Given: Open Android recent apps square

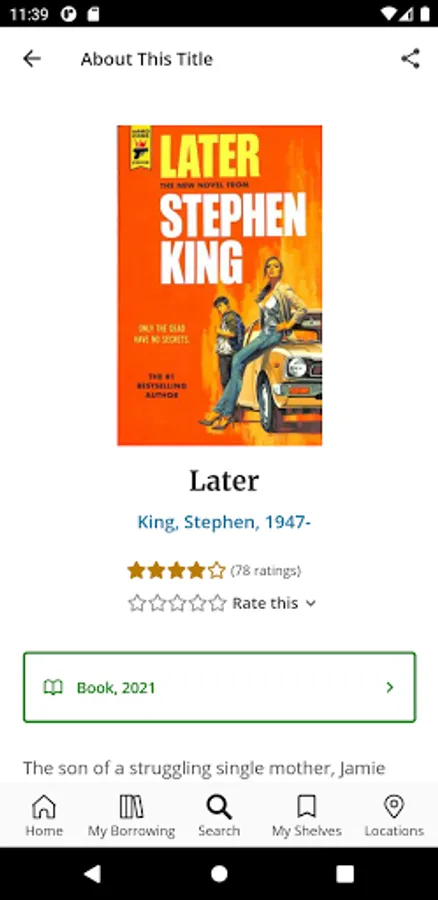Looking at the screenshot, I should point(345,873).
